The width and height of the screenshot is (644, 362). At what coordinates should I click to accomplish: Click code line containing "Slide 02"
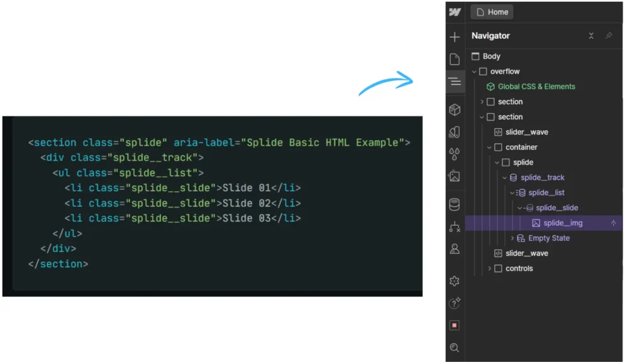coord(183,203)
